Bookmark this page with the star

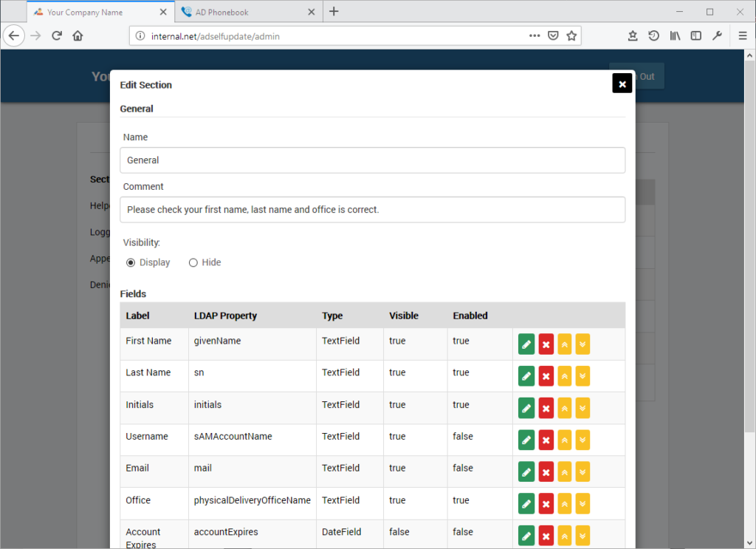571,35
